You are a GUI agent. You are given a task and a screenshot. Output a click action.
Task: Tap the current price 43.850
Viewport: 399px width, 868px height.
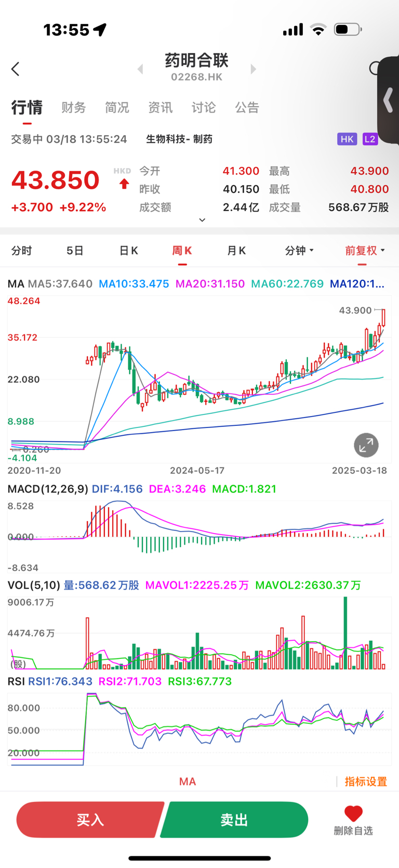[56, 180]
